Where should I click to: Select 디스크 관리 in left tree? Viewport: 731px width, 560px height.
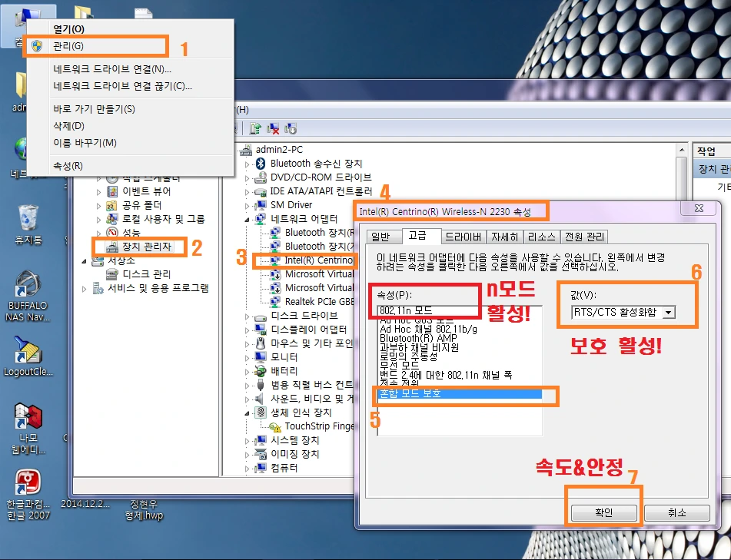146,274
